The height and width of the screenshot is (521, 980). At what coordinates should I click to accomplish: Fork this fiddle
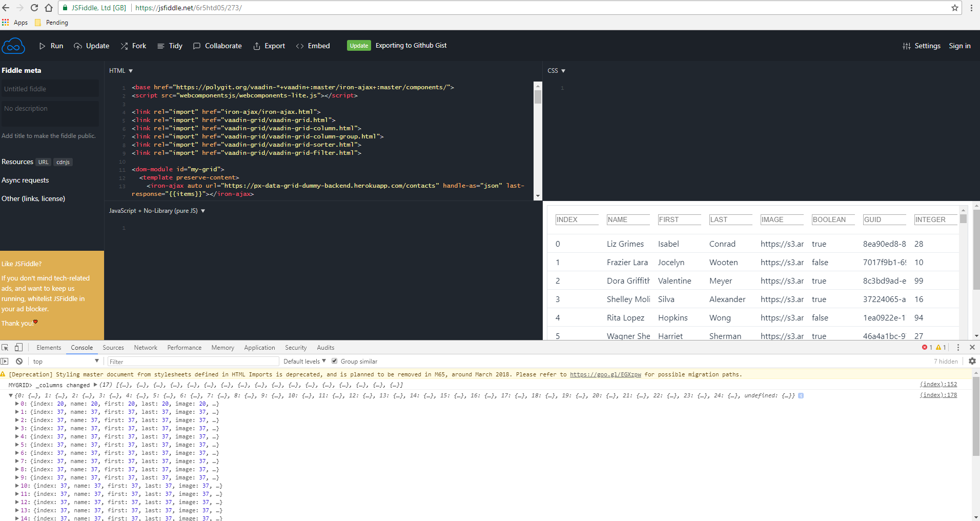tap(133, 46)
